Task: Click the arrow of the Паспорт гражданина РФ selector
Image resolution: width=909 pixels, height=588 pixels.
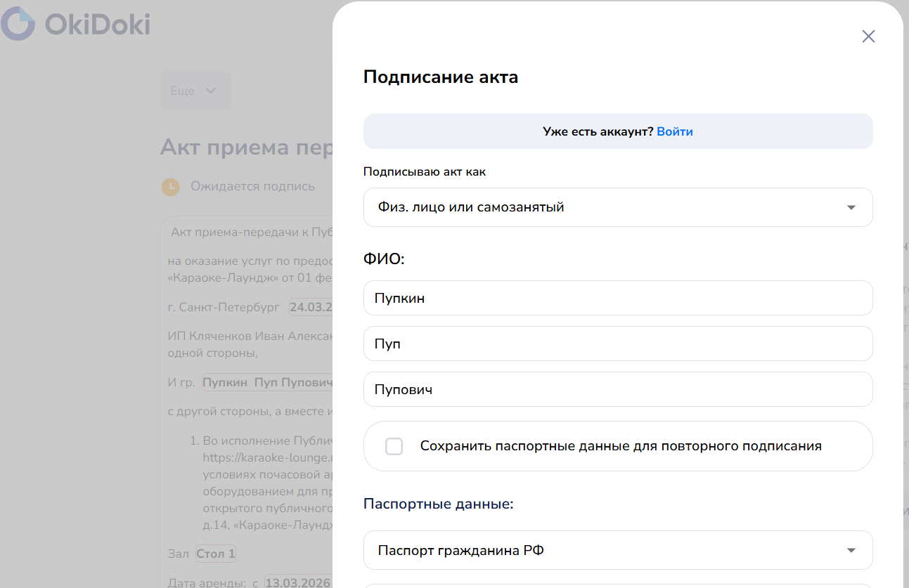Action: [x=851, y=551]
